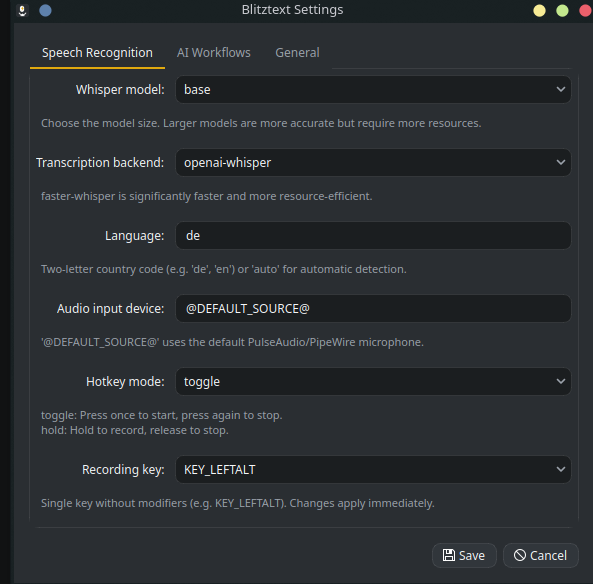Click the 'Hotkey mode:' label
Viewport: 593px width, 584px height.
point(125,382)
